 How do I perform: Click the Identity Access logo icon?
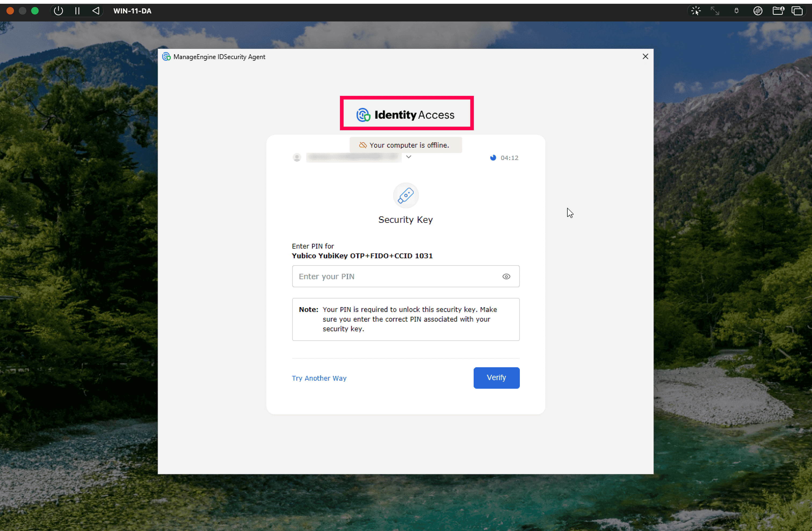tap(363, 115)
